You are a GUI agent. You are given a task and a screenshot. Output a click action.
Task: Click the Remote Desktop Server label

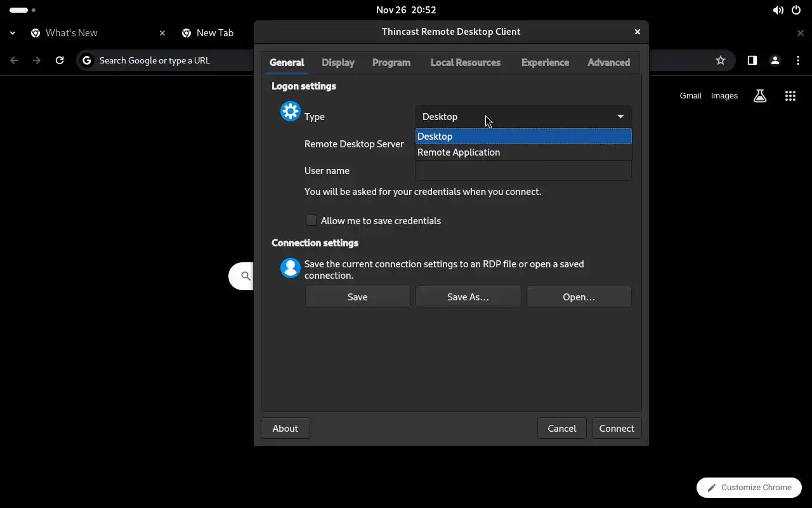click(x=354, y=144)
